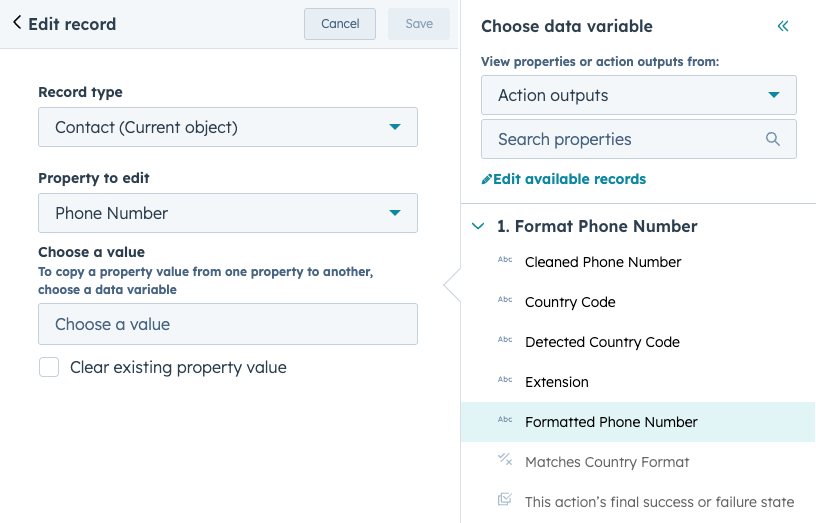Click the Search properties field

[x=625, y=139]
